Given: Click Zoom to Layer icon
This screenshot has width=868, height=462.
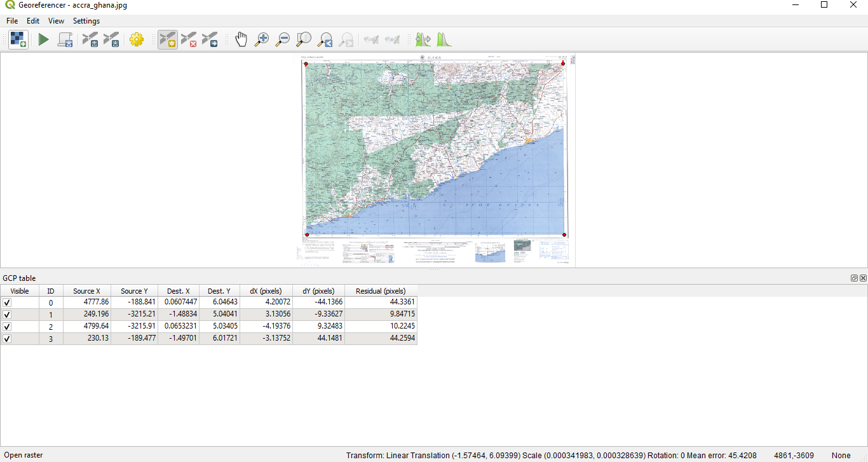Looking at the screenshot, I should (x=304, y=40).
